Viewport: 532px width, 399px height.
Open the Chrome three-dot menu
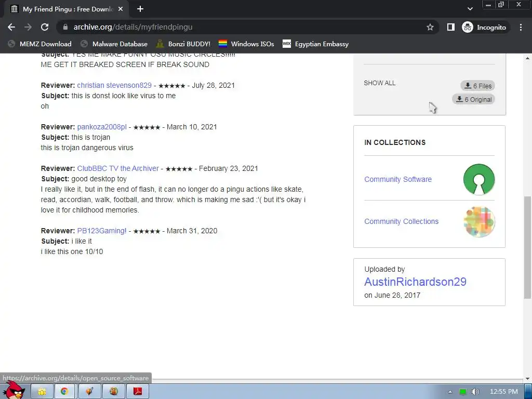[x=521, y=27]
